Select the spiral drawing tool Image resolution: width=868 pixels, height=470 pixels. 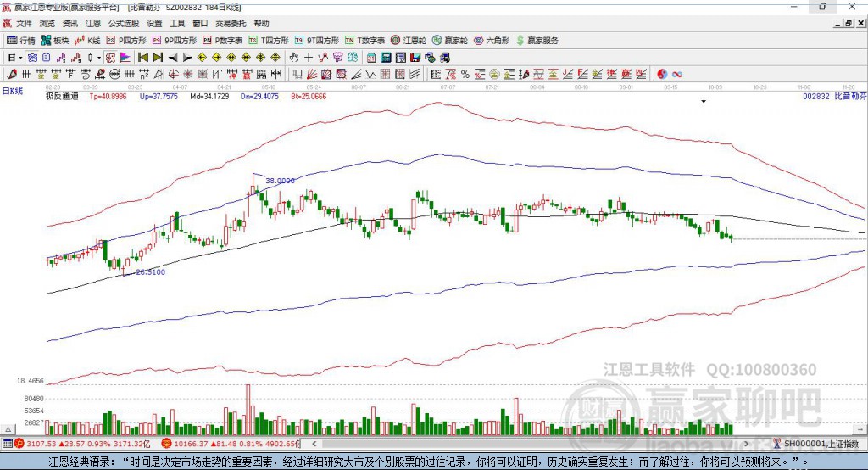pyautogui.click(x=86, y=75)
